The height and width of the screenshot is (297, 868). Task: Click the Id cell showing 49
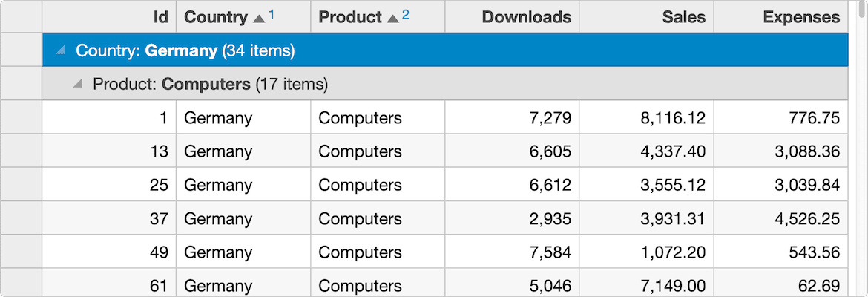[109, 252]
